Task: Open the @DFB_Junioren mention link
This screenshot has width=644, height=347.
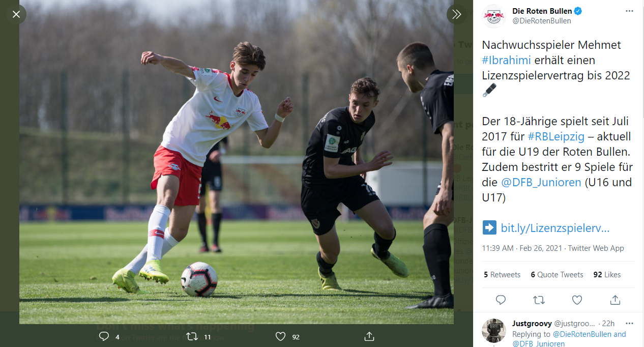Action: tap(541, 182)
